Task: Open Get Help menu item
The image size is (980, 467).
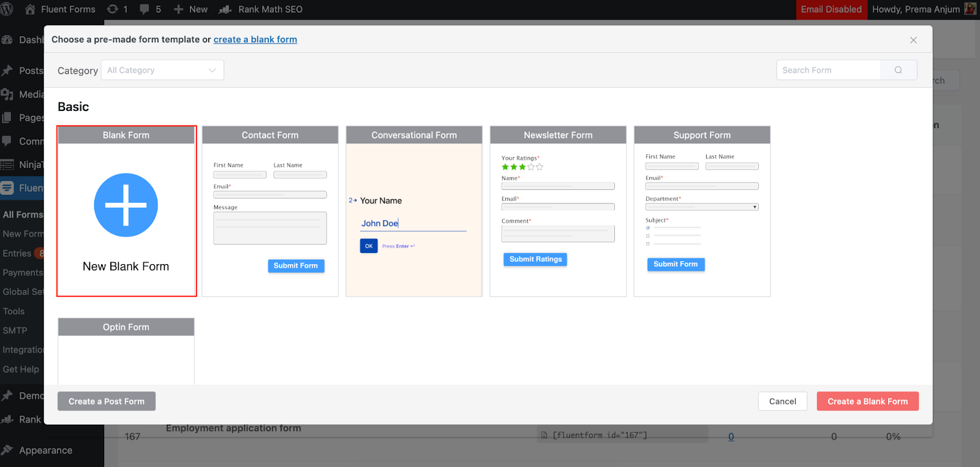Action: pos(21,369)
